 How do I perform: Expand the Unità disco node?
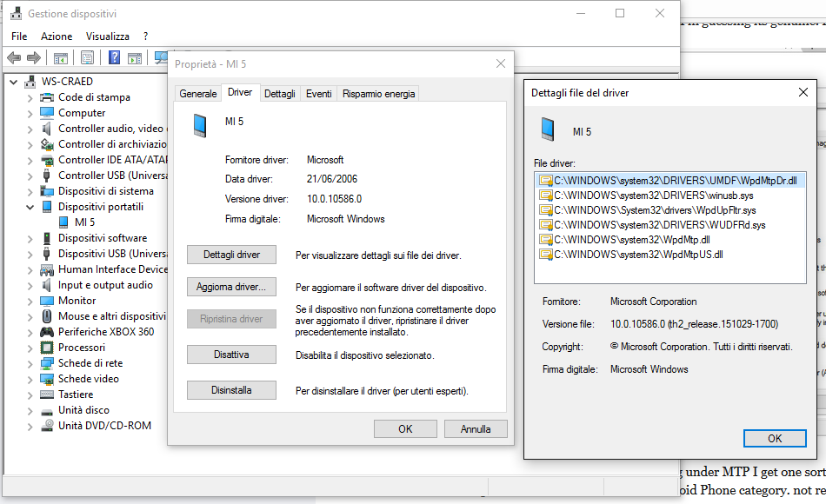pyautogui.click(x=30, y=411)
